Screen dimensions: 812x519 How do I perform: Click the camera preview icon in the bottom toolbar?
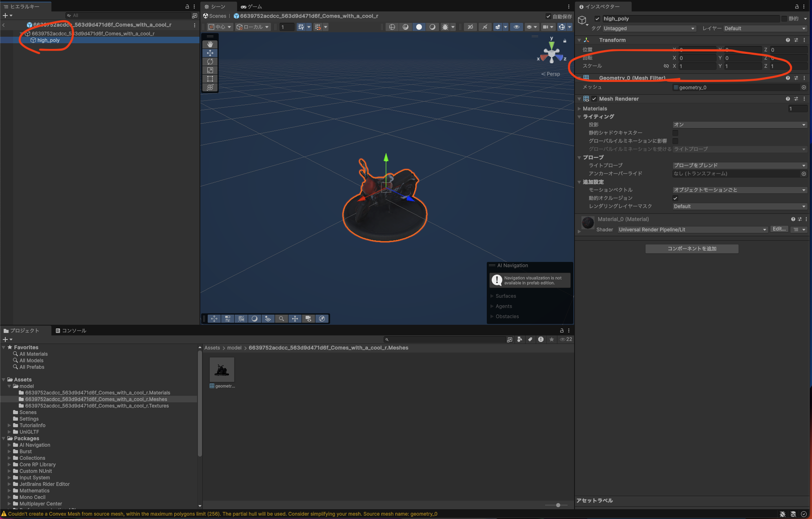click(308, 319)
